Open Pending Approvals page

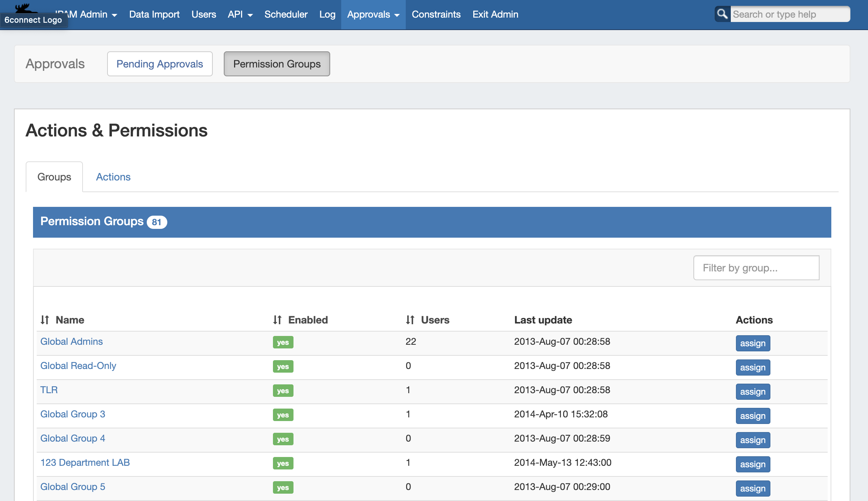[x=160, y=64]
